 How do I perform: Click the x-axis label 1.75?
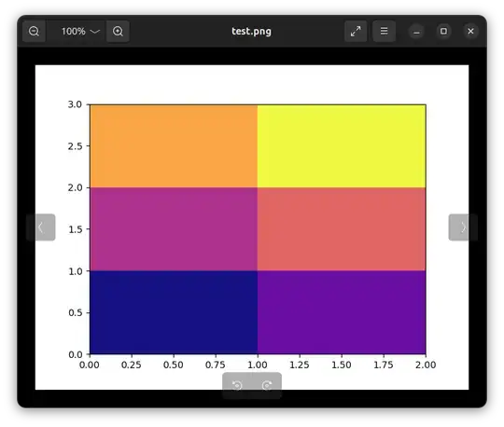coord(384,365)
